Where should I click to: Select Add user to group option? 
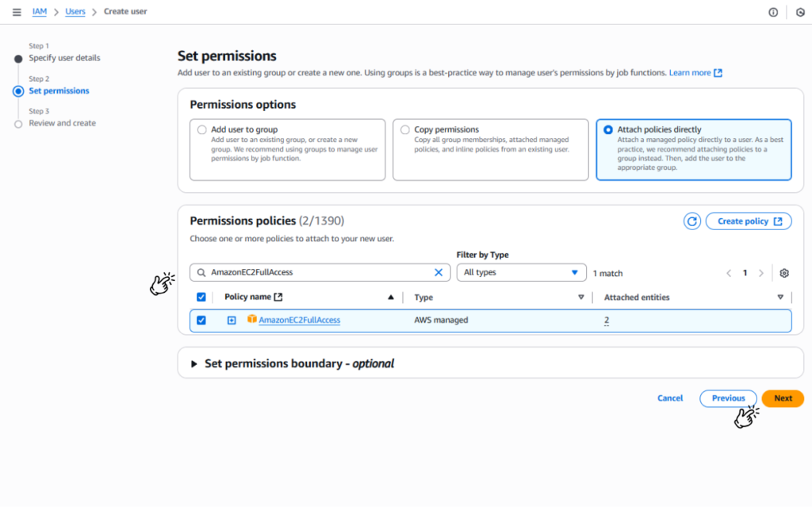click(201, 129)
